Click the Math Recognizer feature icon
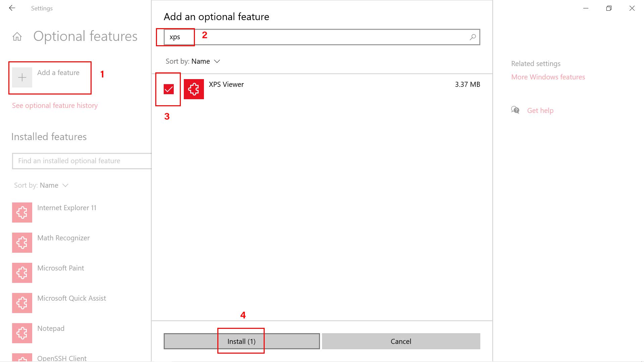 pos(22,243)
